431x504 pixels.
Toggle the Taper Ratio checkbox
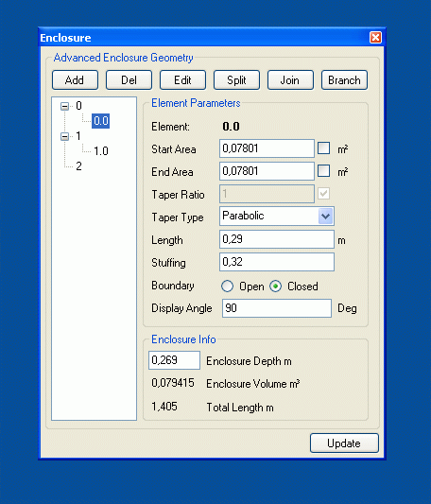tap(323, 194)
